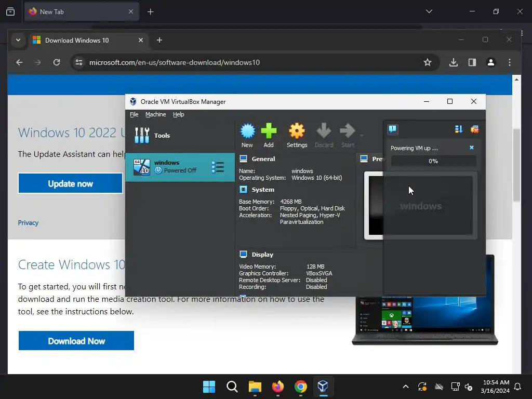
Task: Open the Windows Start menu
Action: [x=209, y=387]
